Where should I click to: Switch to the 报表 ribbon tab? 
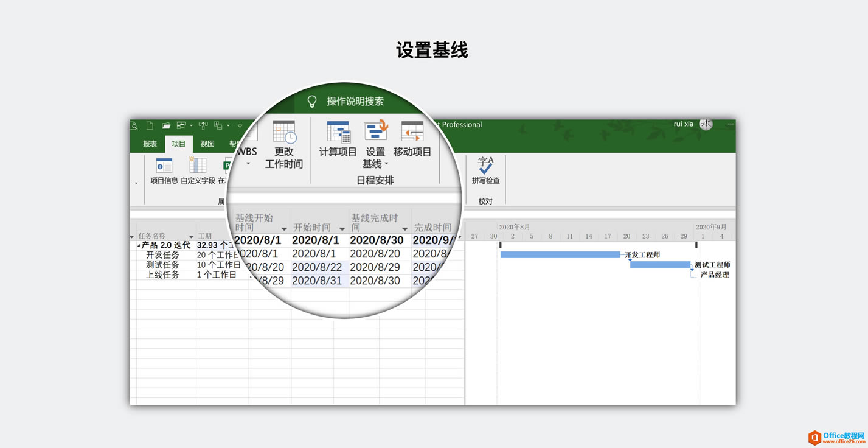click(149, 144)
